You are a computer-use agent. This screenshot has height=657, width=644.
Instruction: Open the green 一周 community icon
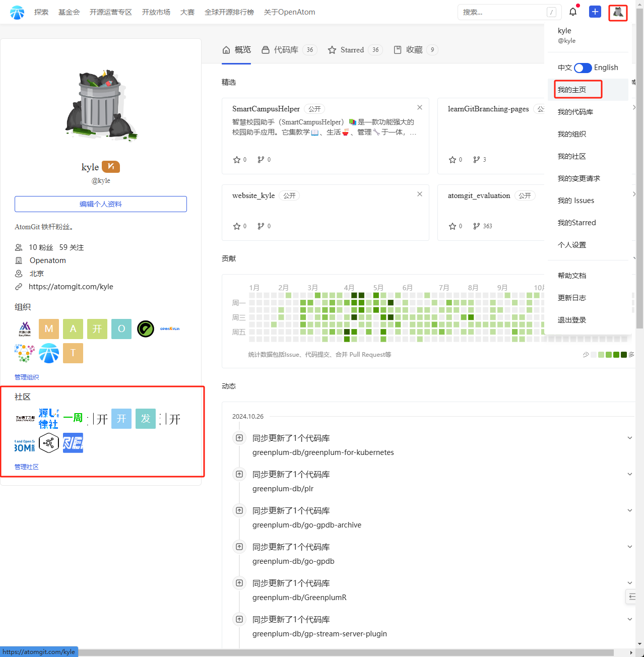pos(73,419)
